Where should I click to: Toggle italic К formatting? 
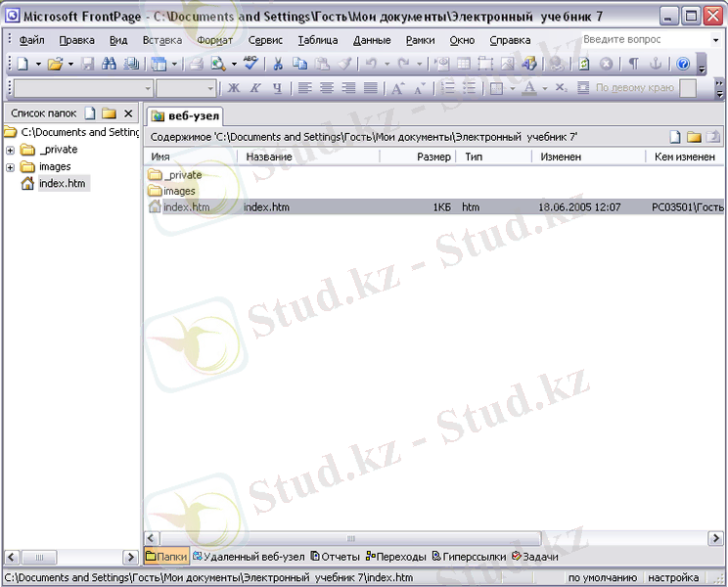tap(255, 88)
